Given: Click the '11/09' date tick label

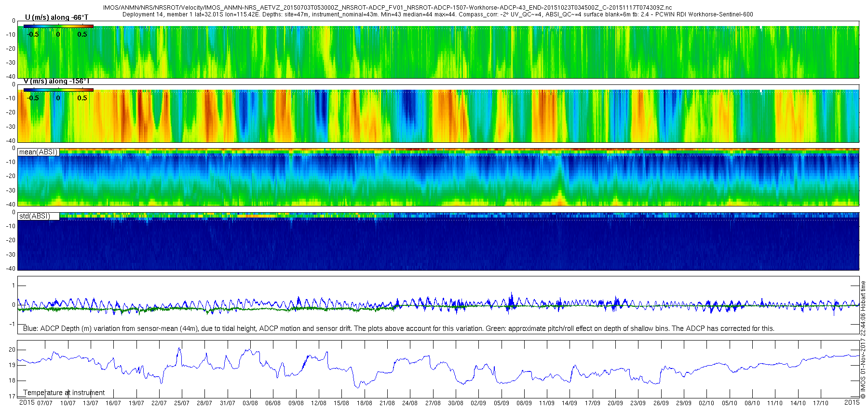Looking at the screenshot, I should pyautogui.click(x=547, y=403).
